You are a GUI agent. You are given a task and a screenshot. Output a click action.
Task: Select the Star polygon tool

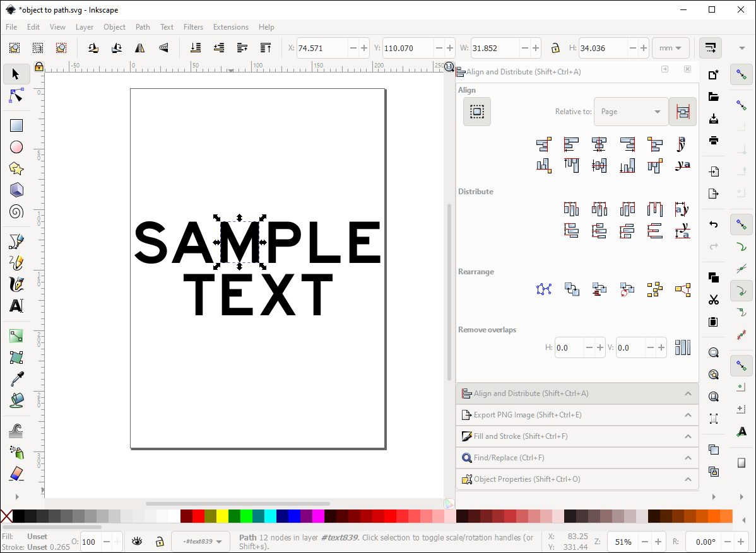tap(16, 168)
